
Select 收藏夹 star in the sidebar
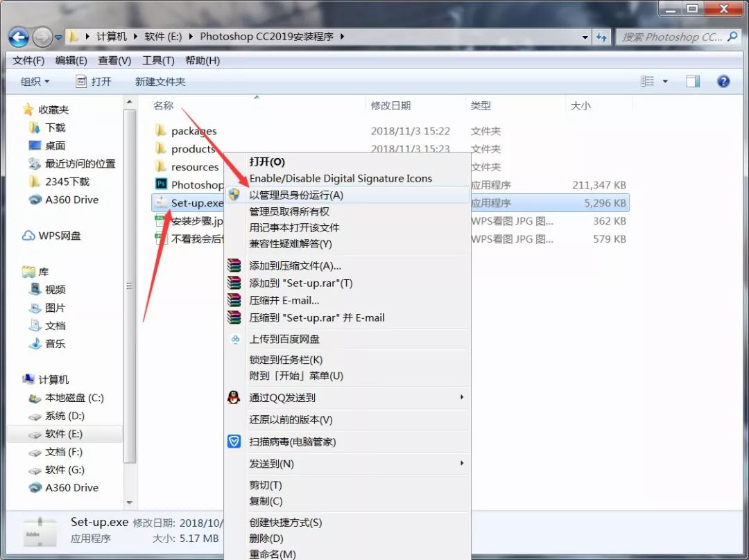click(x=28, y=110)
